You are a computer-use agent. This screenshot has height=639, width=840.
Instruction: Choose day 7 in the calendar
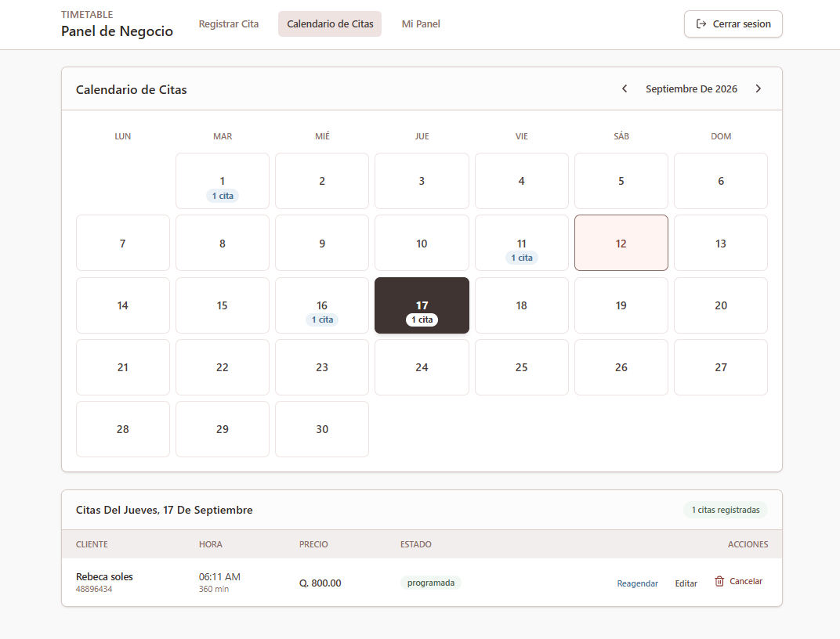click(123, 243)
